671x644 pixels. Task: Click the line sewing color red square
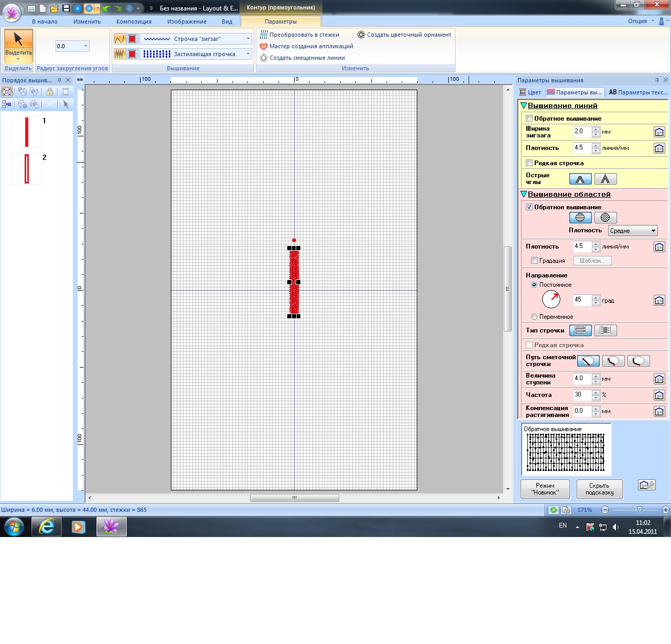pos(132,39)
